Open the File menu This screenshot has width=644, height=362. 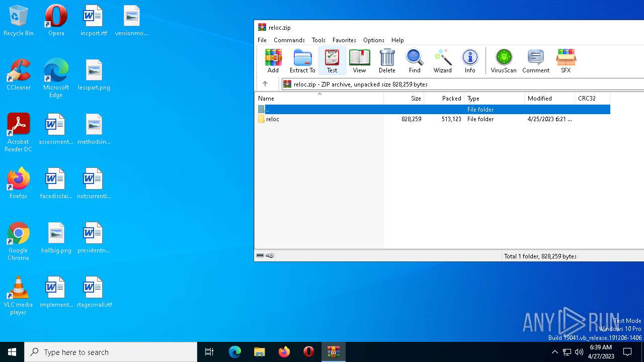[262, 40]
